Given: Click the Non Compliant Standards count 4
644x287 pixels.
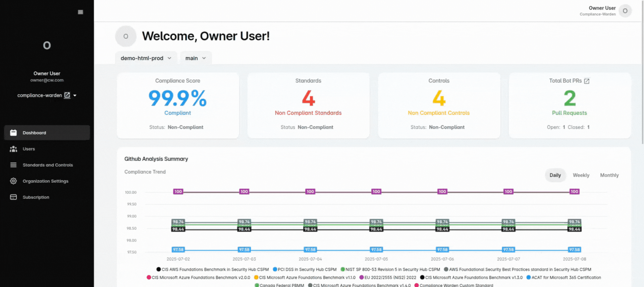Looking at the screenshot, I should pyautogui.click(x=308, y=98).
